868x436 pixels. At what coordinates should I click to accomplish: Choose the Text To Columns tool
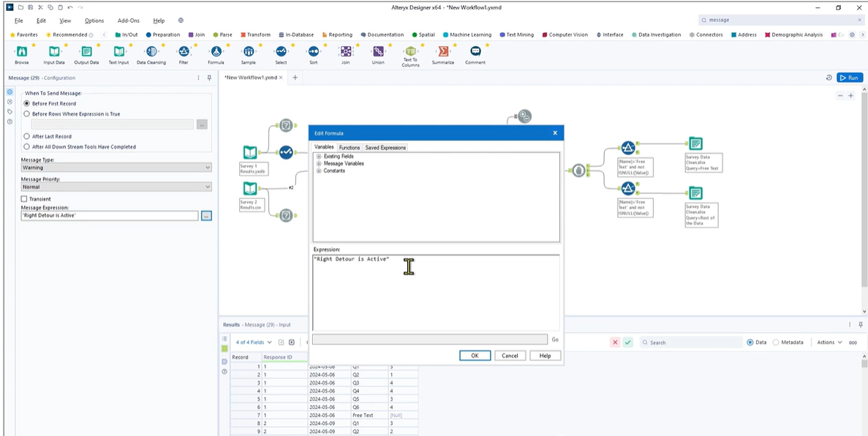coord(410,51)
